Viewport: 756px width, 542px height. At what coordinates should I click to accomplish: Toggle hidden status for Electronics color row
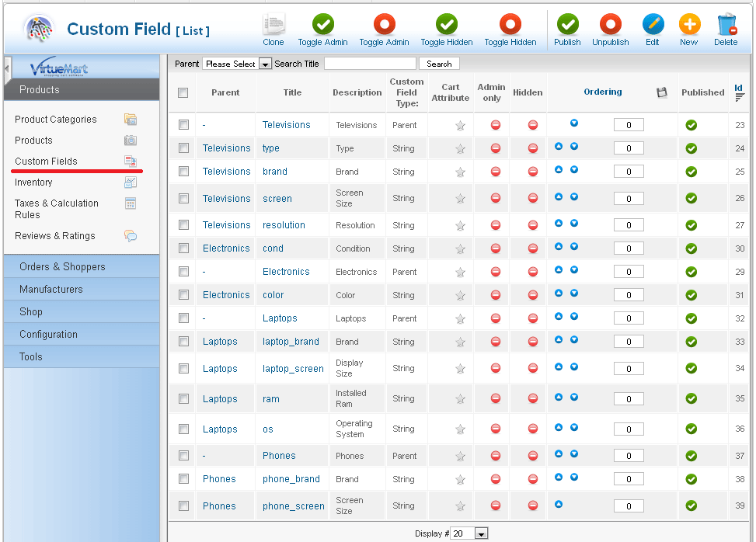[x=533, y=295]
